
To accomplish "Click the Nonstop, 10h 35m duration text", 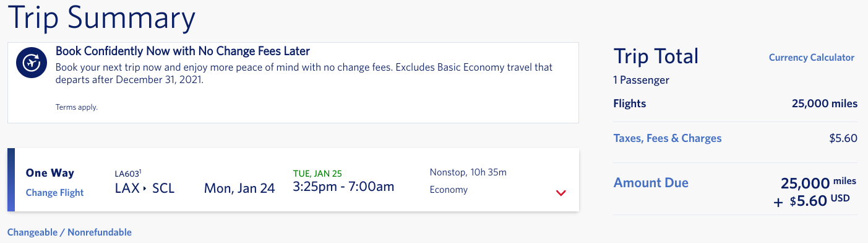I will click(x=468, y=172).
